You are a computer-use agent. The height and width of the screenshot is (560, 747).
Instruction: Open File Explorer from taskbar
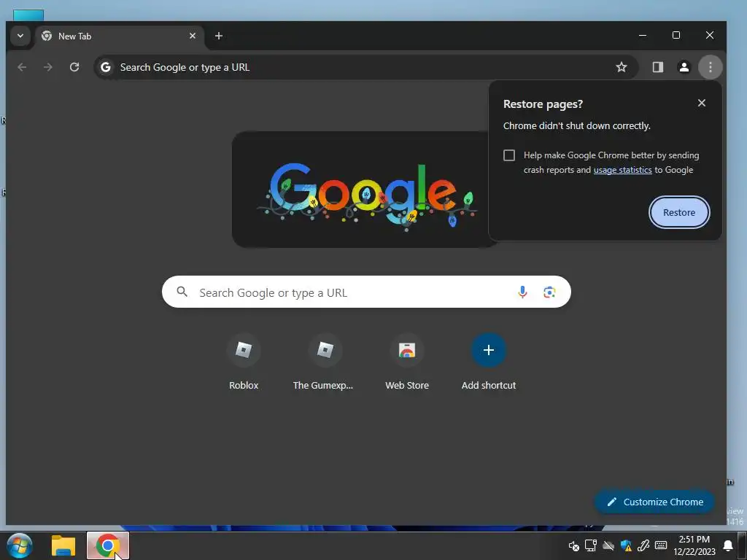pyautogui.click(x=63, y=545)
